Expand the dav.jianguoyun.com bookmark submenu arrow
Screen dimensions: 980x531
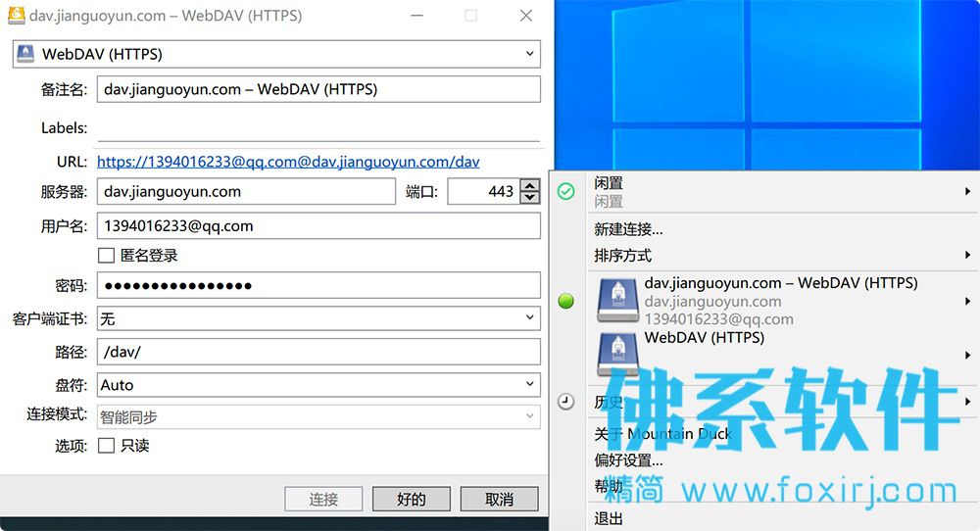click(x=967, y=301)
